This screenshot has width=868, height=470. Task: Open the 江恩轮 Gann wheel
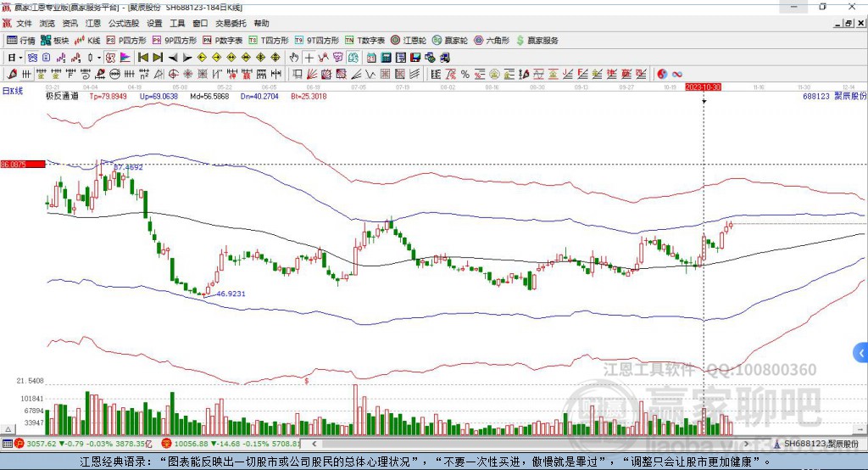[409, 41]
